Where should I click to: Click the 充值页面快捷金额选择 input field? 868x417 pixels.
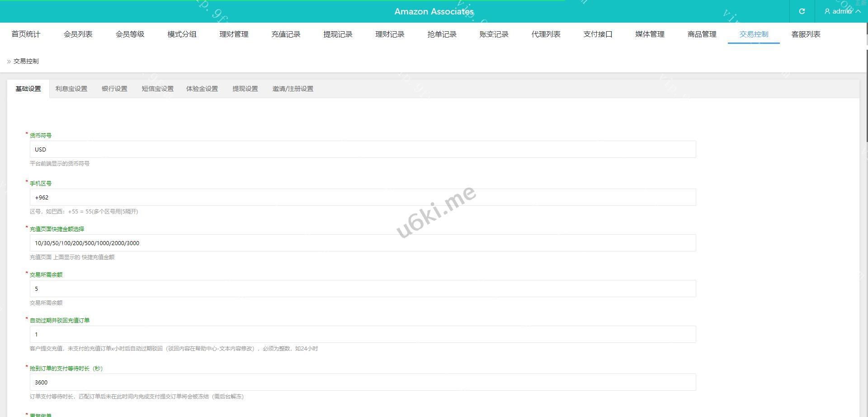click(x=363, y=243)
